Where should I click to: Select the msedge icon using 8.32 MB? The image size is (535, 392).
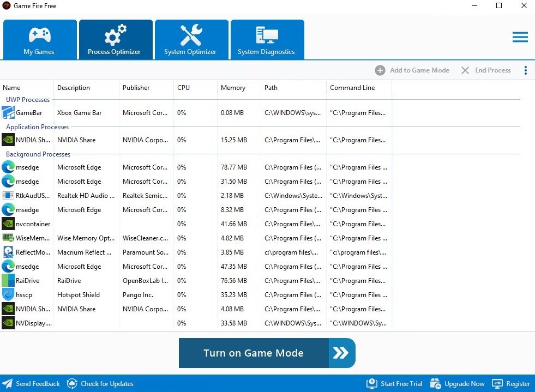[x=8, y=209]
